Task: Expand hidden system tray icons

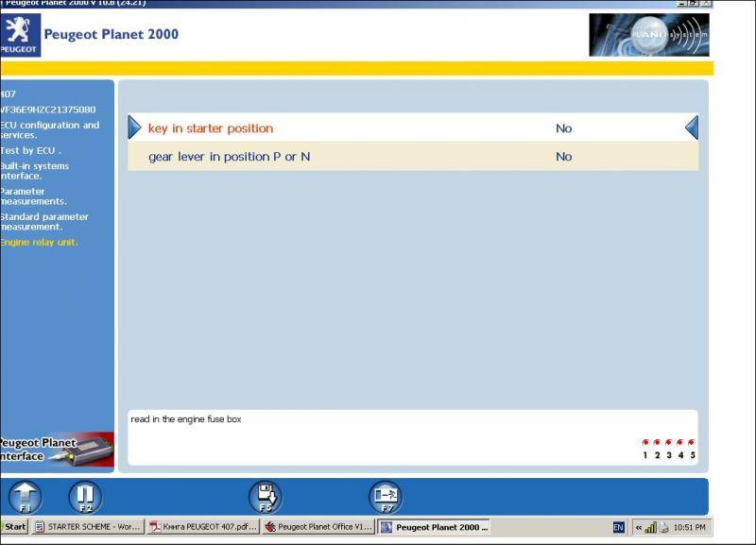Action: [x=638, y=527]
